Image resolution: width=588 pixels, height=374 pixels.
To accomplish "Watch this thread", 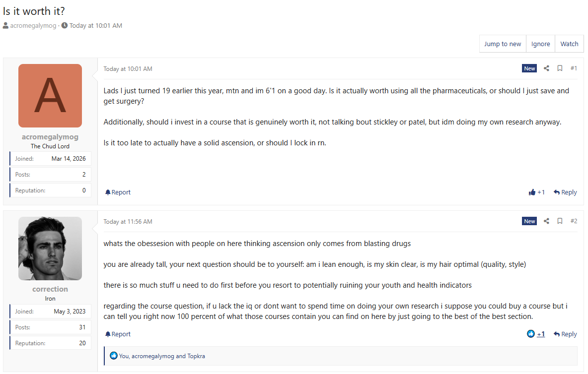I will pos(569,44).
